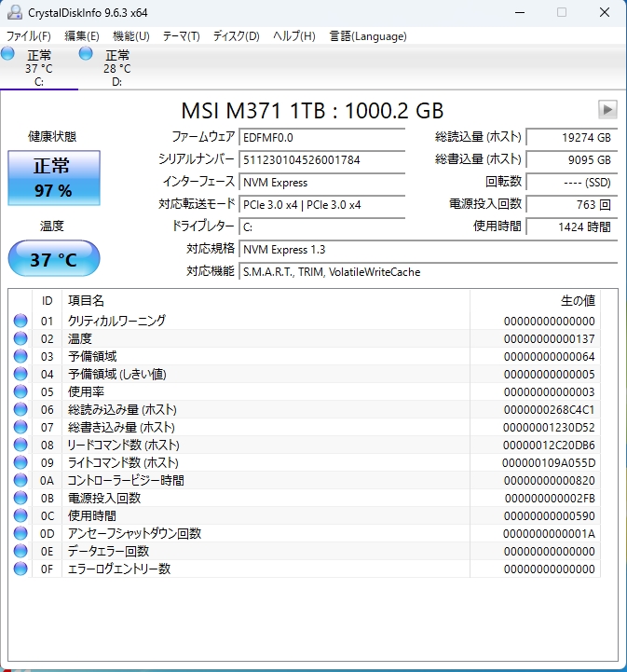Click the 正常 97 % health status button
This screenshot has width=627, height=672.
pos(52,178)
